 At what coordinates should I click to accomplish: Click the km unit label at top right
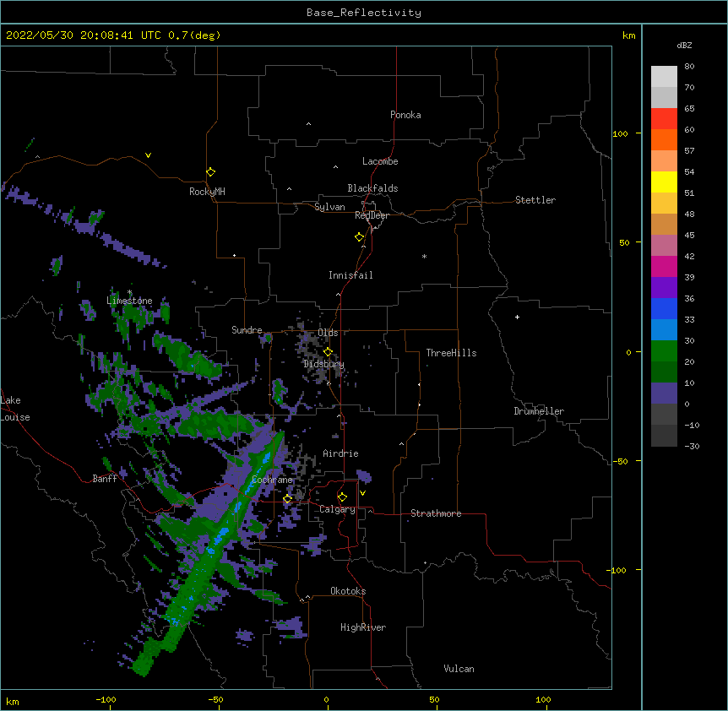[x=628, y=35]
